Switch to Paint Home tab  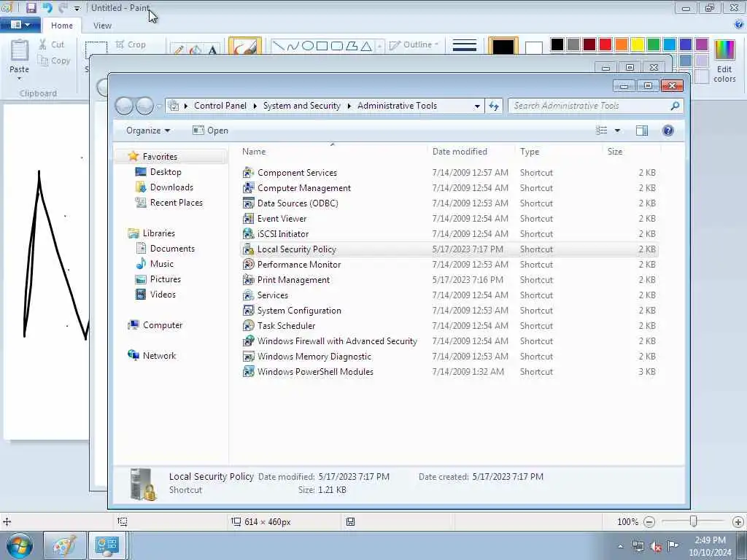[x=62, y=26]
